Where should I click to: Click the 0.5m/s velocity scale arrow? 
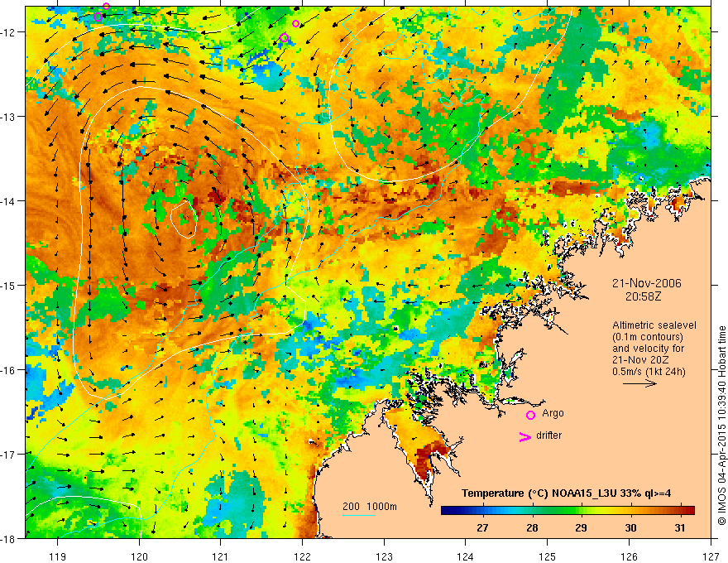pyautogui.click(x=639, y=383)
